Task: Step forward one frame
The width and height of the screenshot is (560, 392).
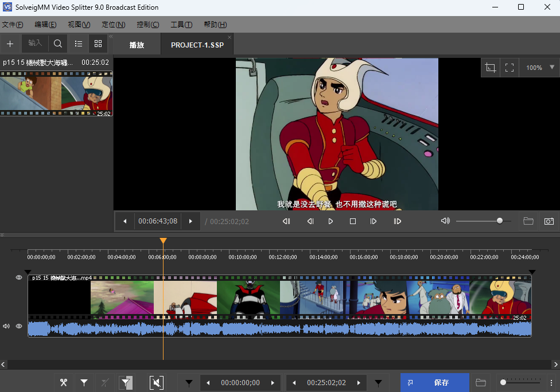Action: pyautogui.click(x=374, y=221)
